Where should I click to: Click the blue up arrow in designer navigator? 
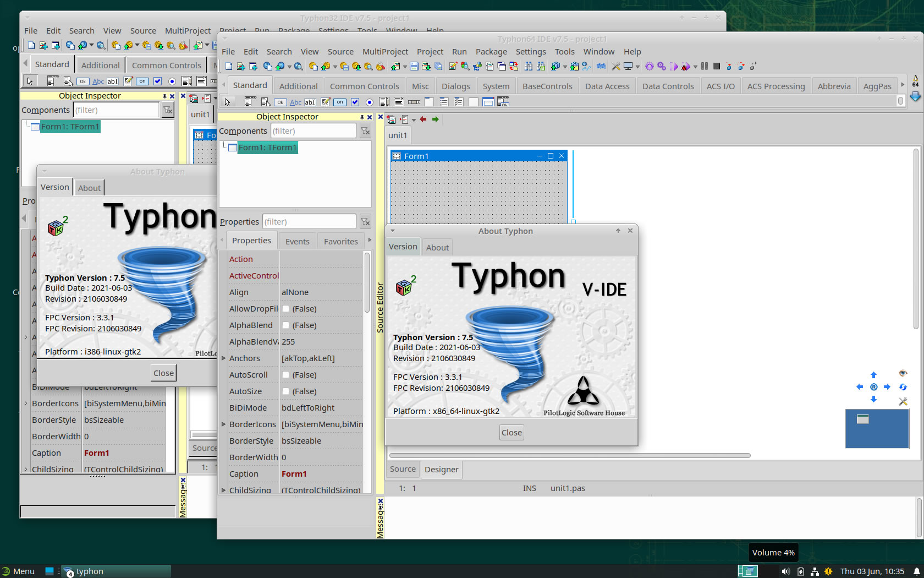click(x=873, y=375)
